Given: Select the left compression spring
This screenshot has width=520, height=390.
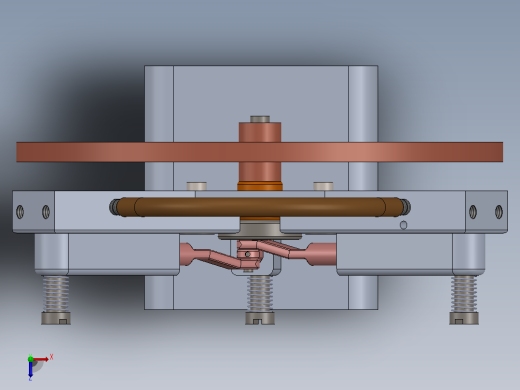Looking at the screenshot, I should (x=56, y=294).
